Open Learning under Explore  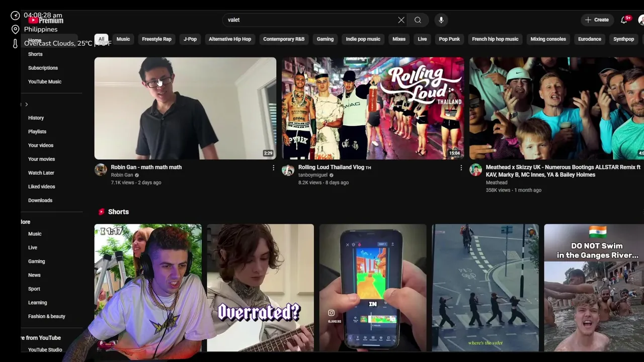click(x=38, y=303)
